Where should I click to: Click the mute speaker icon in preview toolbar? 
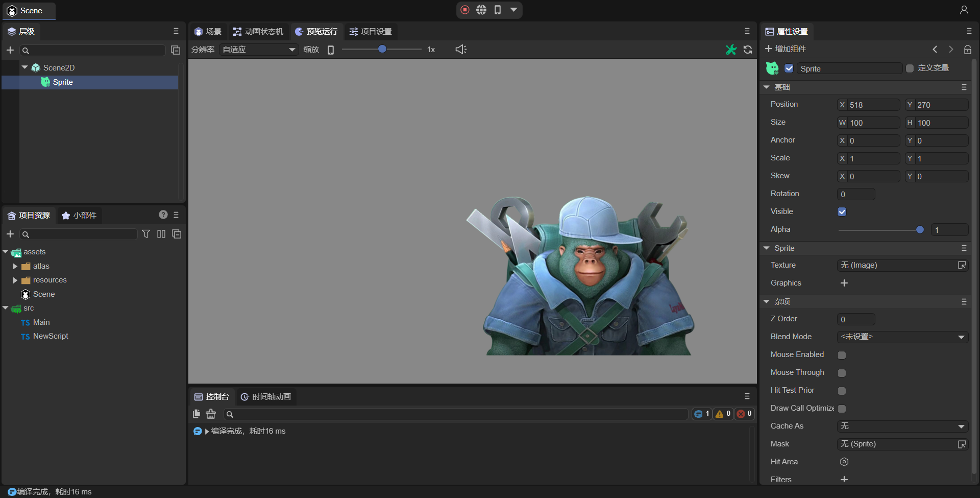[461, 50]
